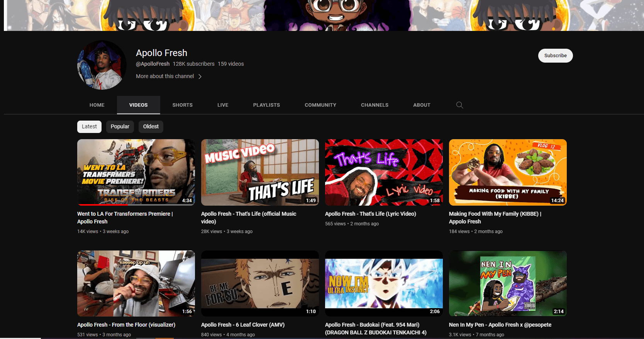Open Nen In My Pen video title

tap(500, 325)
